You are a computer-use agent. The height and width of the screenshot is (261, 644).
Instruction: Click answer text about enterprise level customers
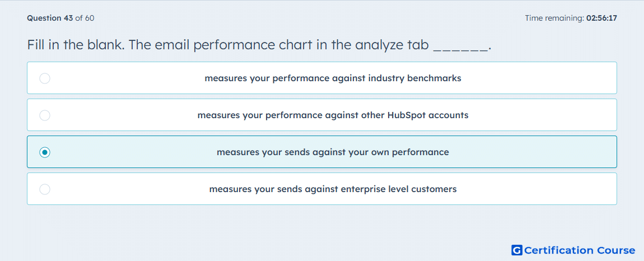pos(333,189)
